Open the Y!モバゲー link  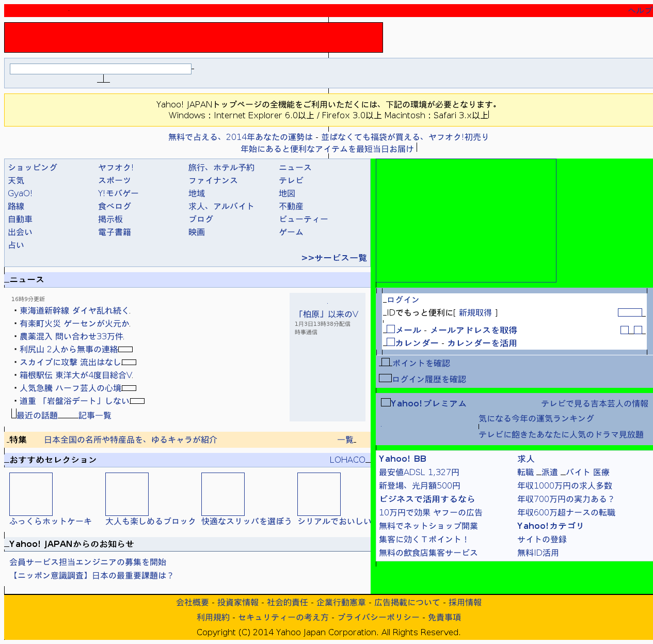click(x=118, y=193)
